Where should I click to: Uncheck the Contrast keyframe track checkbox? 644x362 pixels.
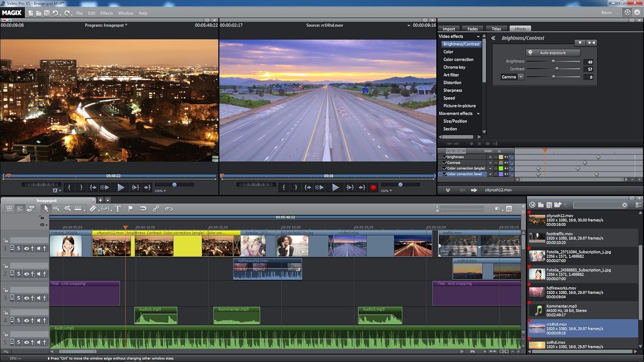[x=444, y=163]
